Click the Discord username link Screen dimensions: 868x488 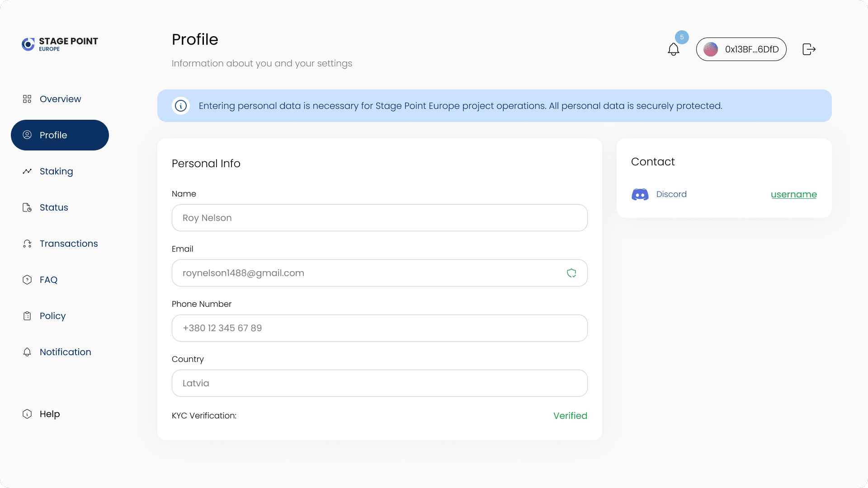point(793,194)
